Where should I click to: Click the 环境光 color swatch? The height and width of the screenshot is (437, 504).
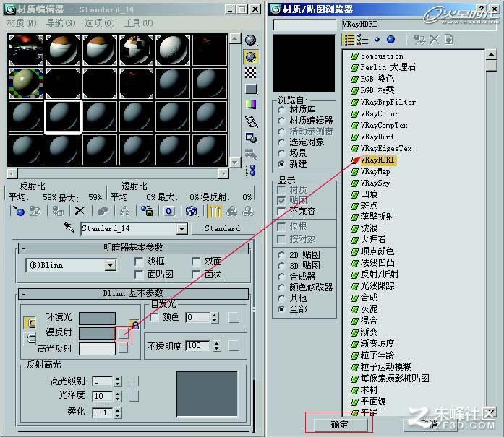(97, 319)
